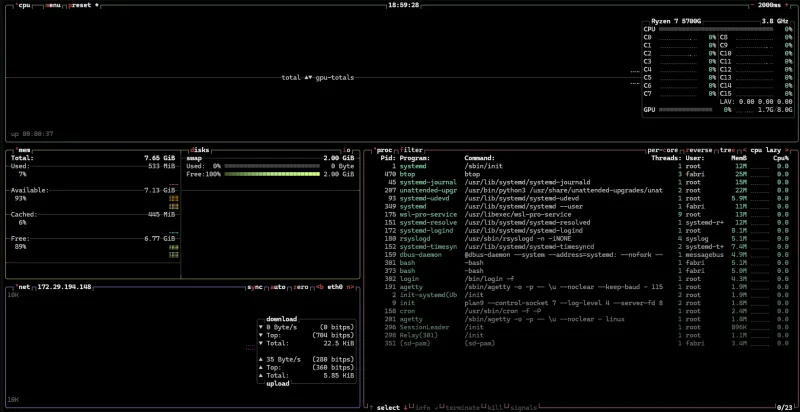
Task: Toggle the mem box label
Action: click(x=22, y=150)
